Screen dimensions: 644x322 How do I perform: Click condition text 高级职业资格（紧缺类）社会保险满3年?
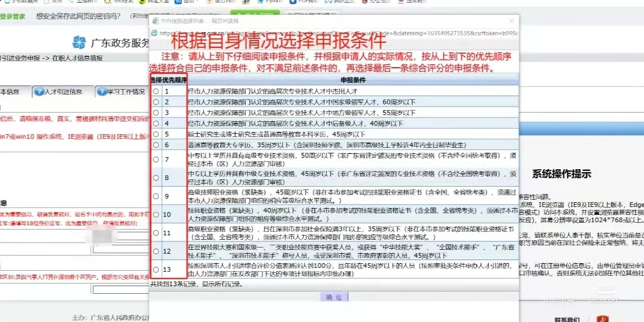[352, 233]
